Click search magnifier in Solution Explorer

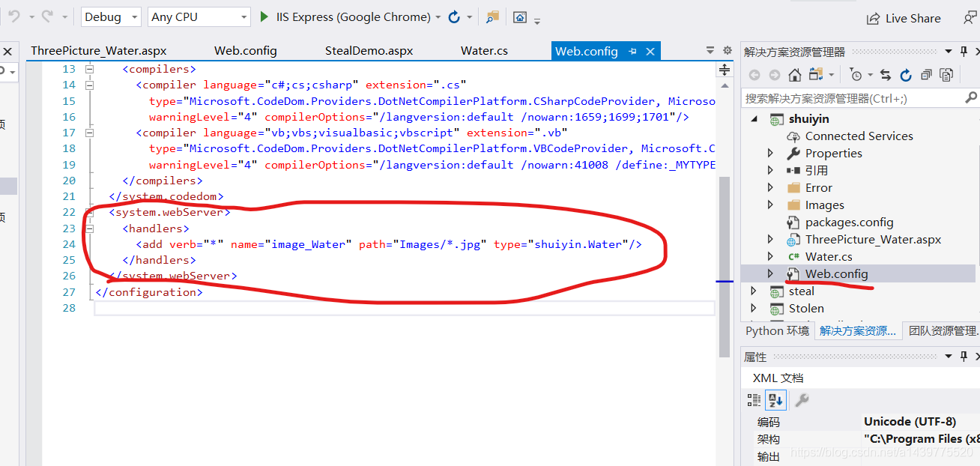coord(971,97)
